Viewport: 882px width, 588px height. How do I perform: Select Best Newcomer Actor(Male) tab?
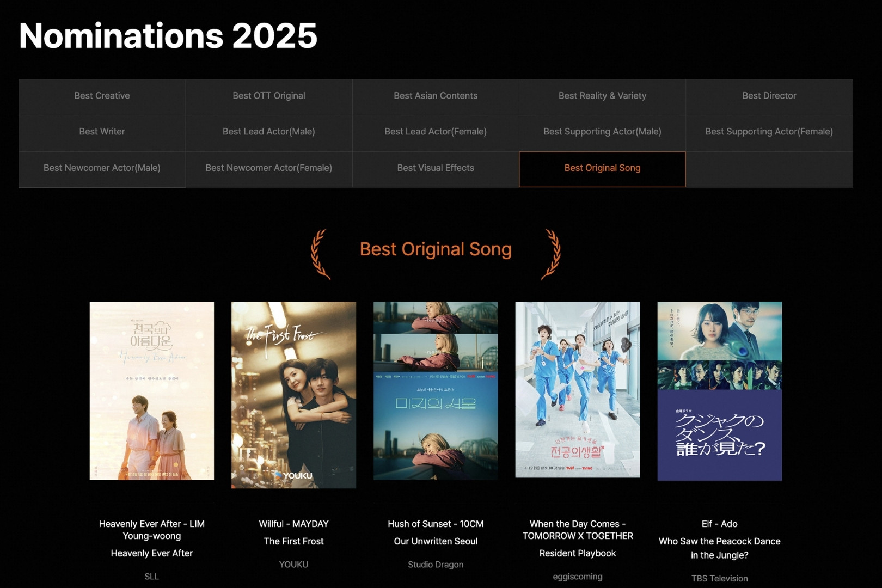click(x=102, y=168)
